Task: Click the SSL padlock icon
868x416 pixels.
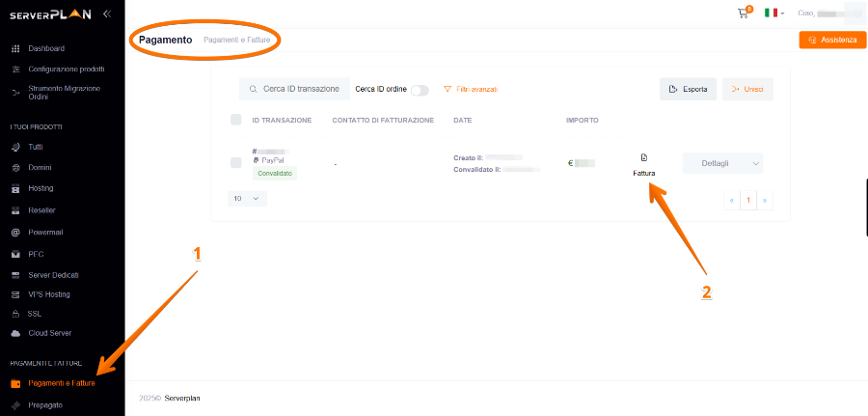Action: pos(15,315)
